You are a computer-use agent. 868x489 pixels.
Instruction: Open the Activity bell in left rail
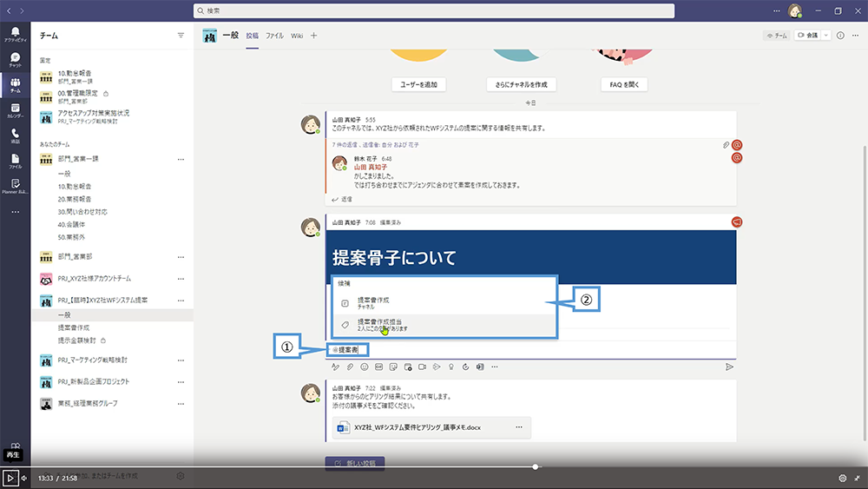pos(15,34)
